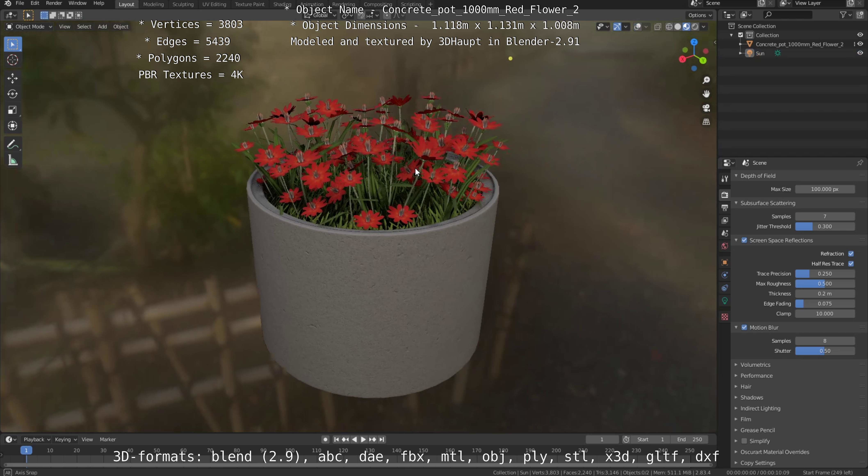Adjust the Shutter slider

click(x=825, y=351)
